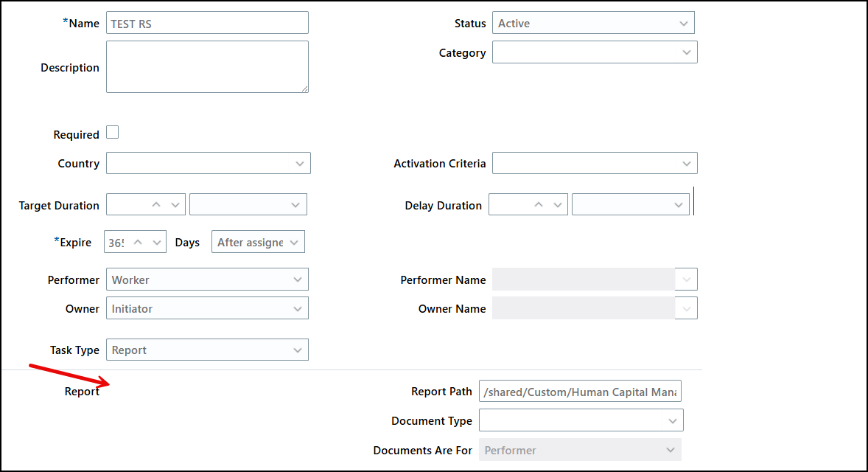Click the Documents Are For label

tap(422, 451)
